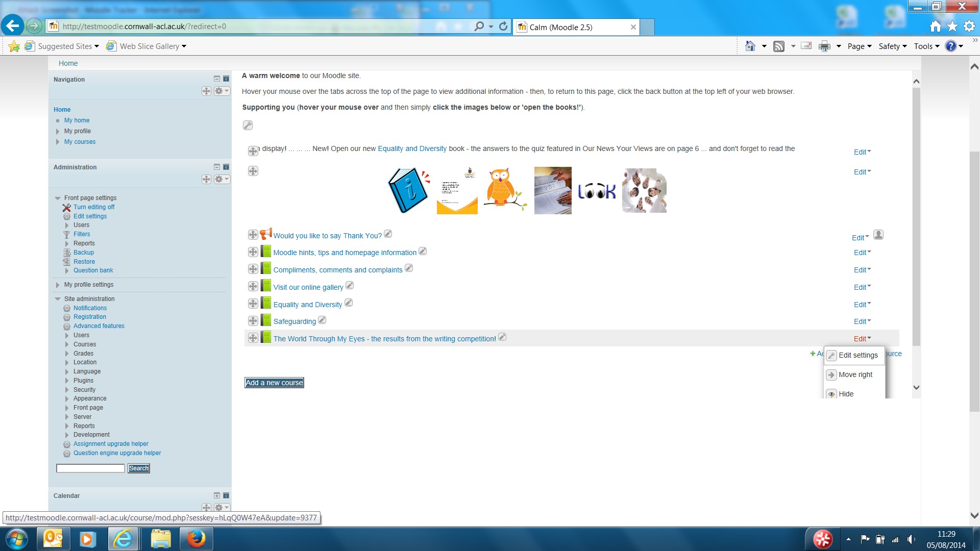Click the My courses link in Navigation

coord(80,142)
